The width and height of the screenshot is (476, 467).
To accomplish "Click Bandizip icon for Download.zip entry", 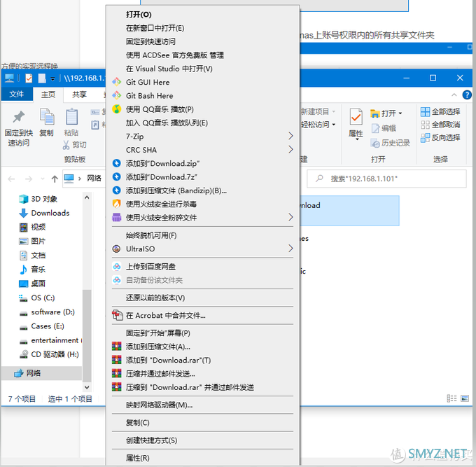I will pyautogui.click(x=117, y=163).
